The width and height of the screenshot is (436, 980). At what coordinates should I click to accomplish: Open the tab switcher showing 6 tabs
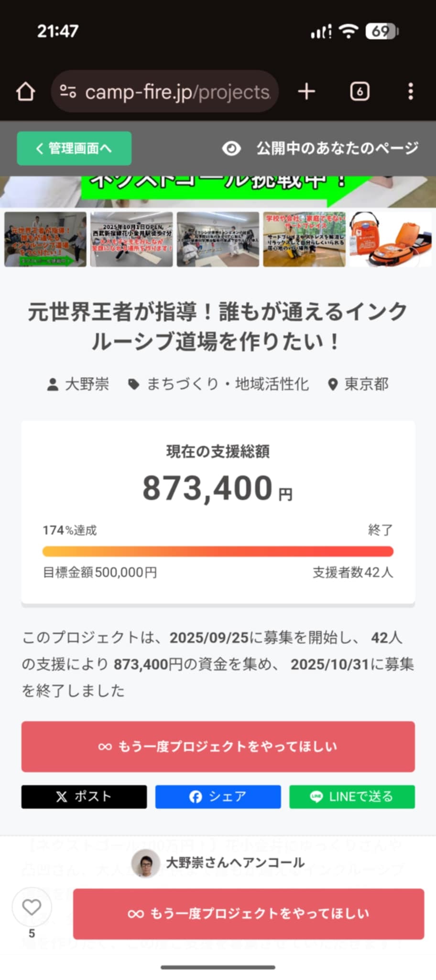[360, 91]
